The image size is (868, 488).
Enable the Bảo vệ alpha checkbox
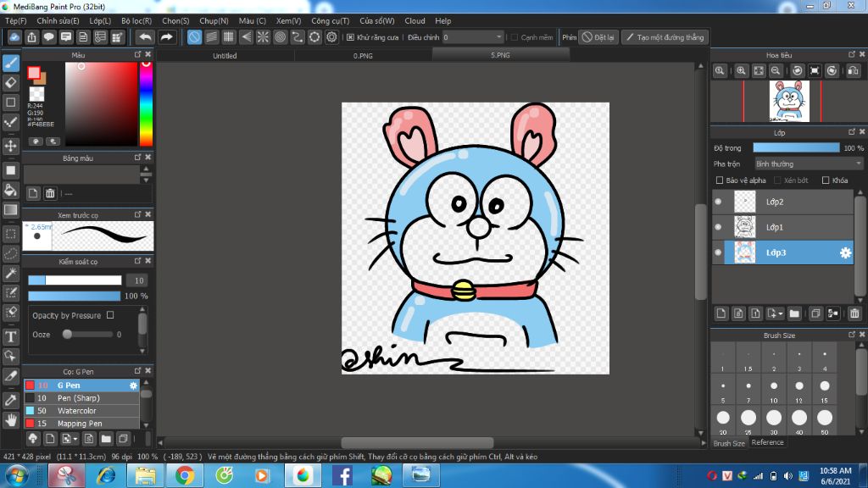coord(720,180)
